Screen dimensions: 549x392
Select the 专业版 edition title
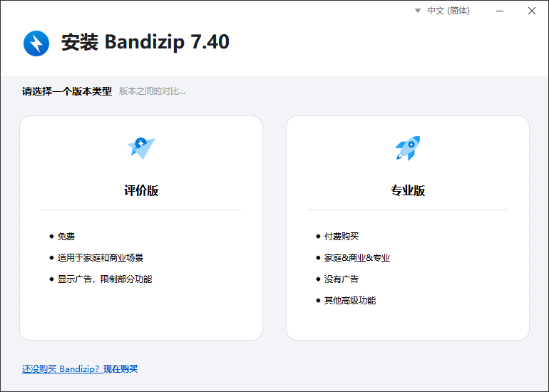[x=408, y=191]
